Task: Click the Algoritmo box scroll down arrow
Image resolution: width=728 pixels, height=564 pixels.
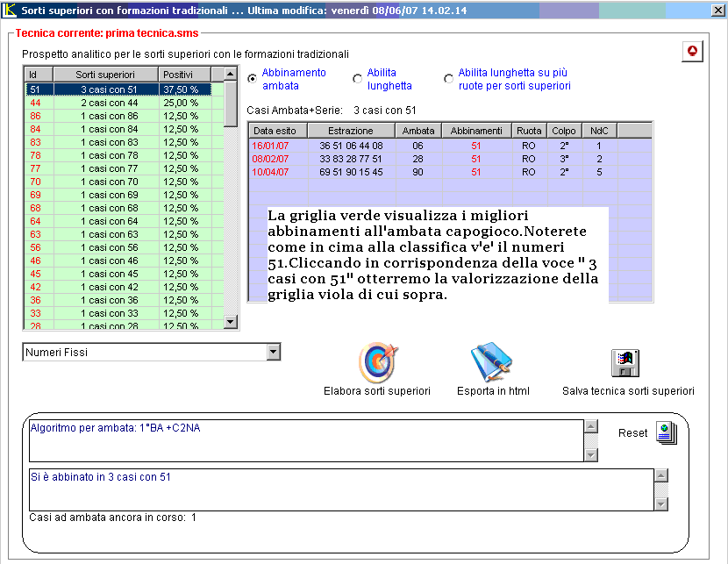Action: pyautogui.click(x=591, y=455)
